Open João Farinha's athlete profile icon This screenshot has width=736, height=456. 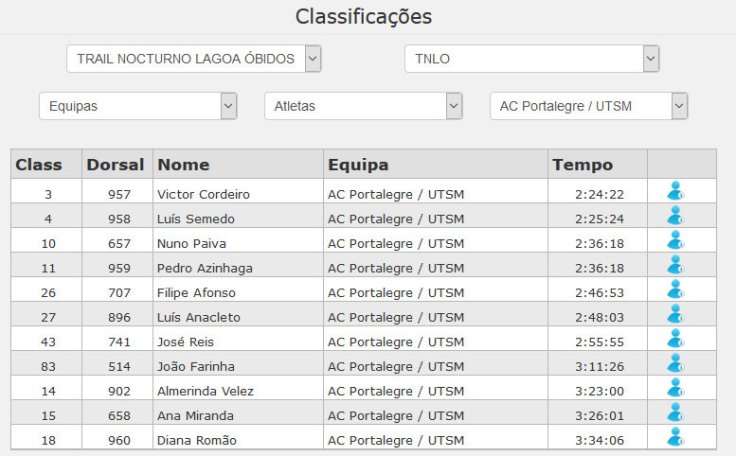(675, 363)
